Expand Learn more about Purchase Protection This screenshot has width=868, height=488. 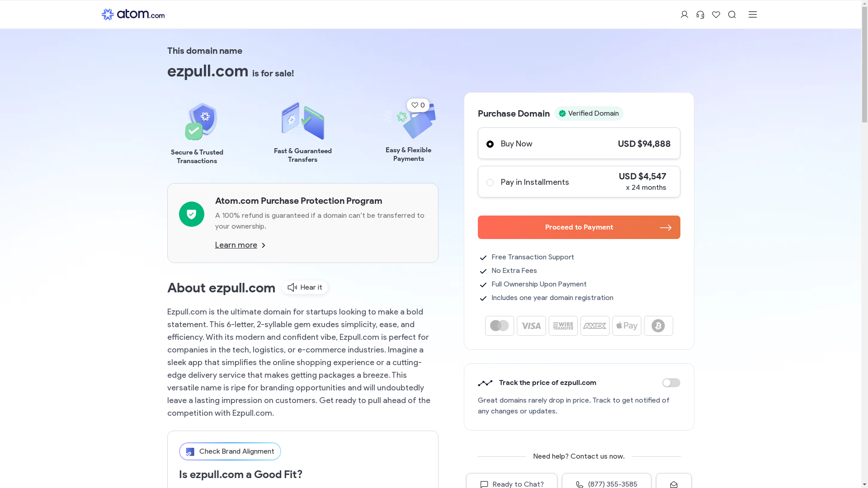point(240,245)
